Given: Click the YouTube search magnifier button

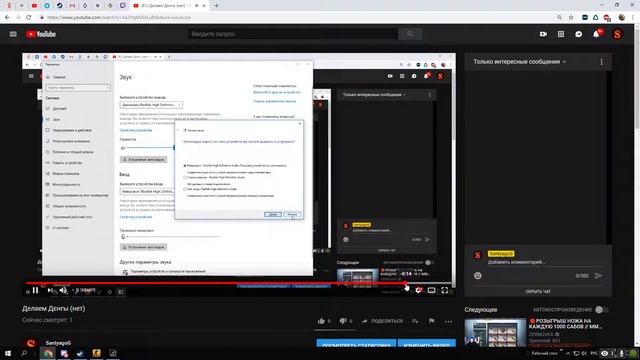Looking at the screenshot, I should point(410,34).
